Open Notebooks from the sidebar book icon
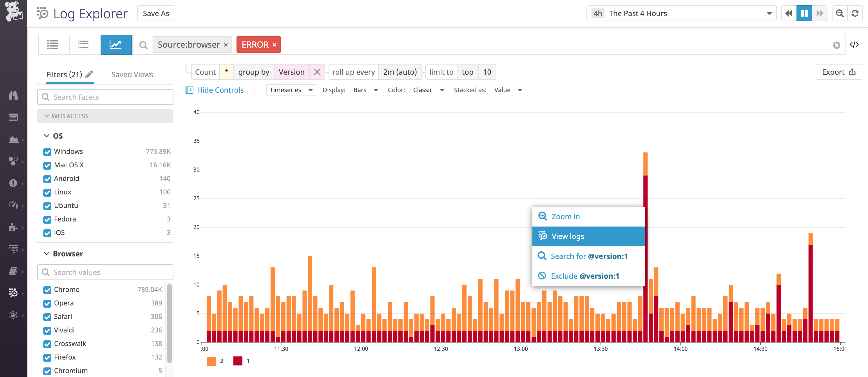 click(13, 271)
